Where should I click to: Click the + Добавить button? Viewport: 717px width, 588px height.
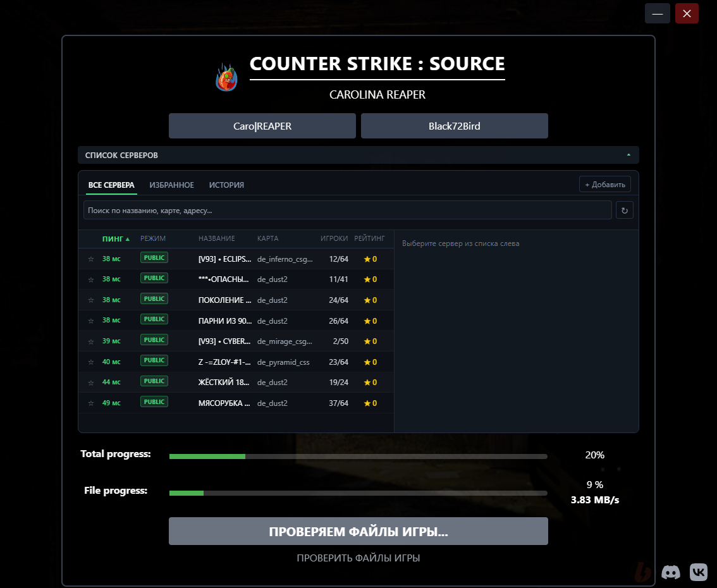pyautogui.click(x=605, y=184)
